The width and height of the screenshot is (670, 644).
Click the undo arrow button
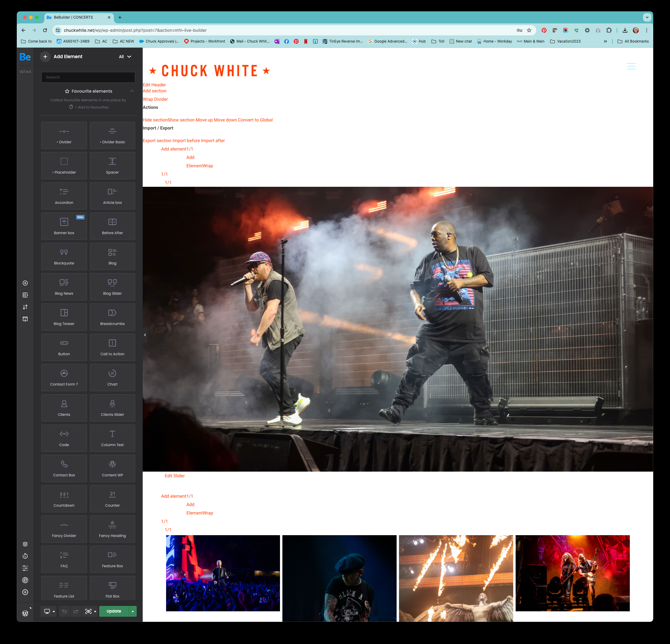pos(64,611)
